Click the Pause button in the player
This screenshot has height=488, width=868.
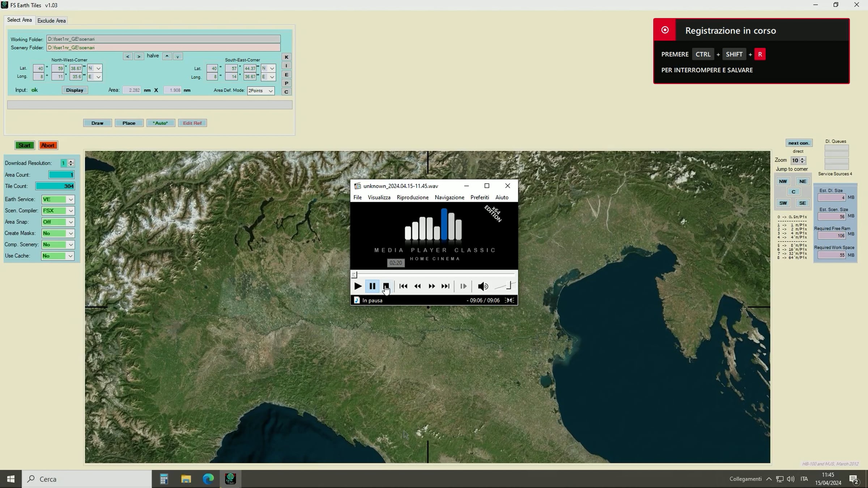tap(372, 286)
